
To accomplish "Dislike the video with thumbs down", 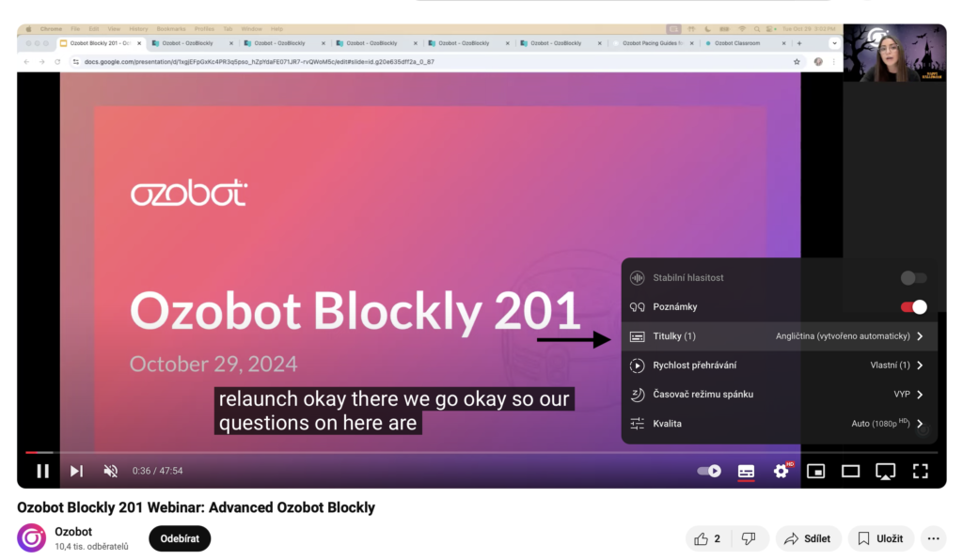I will click(748, 538).
